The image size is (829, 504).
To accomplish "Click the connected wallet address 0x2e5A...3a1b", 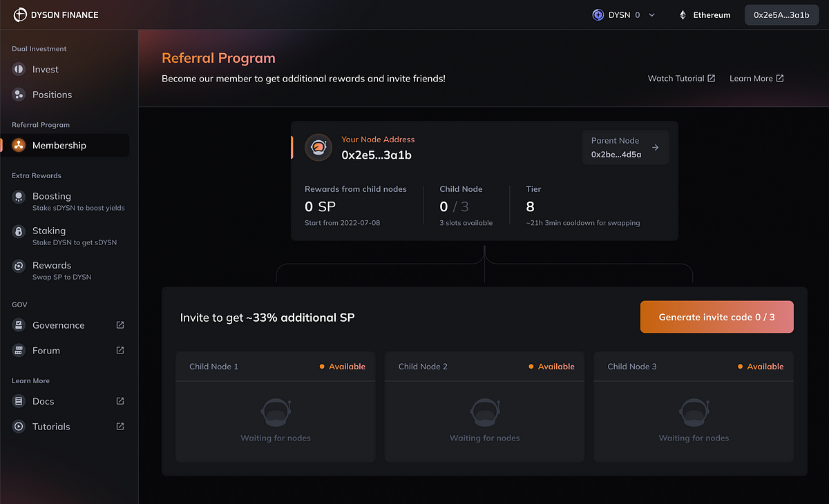I will 781,14.
